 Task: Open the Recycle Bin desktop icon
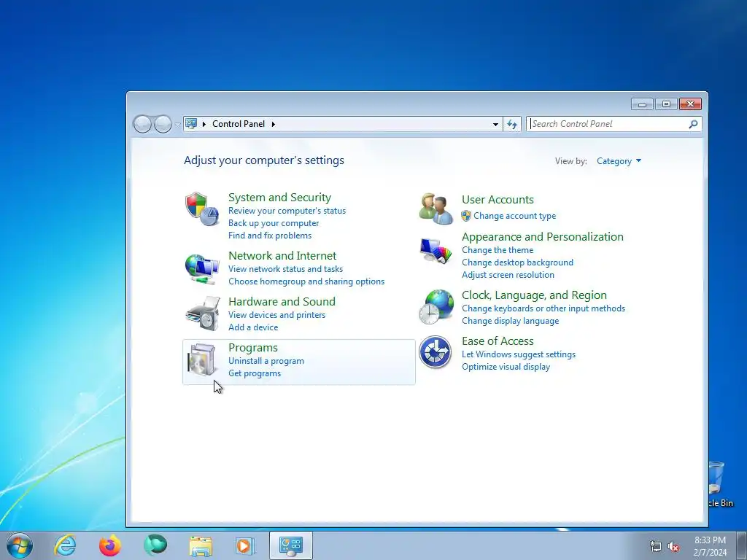[716, 483]
